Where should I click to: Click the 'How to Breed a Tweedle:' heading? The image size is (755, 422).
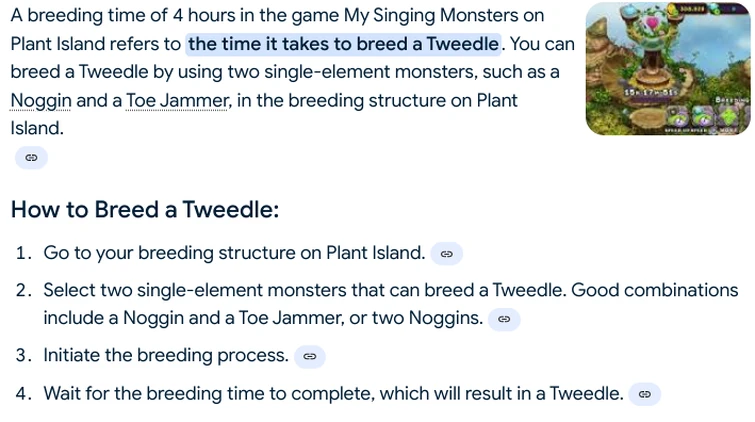click(x=144, y=210)
